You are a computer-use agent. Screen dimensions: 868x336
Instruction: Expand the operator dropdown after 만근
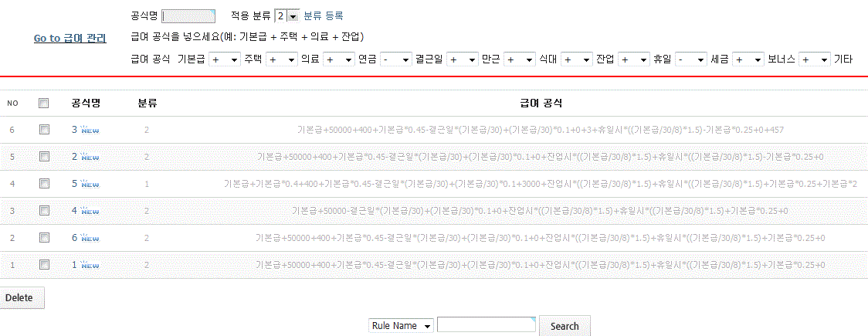point(520,59)
